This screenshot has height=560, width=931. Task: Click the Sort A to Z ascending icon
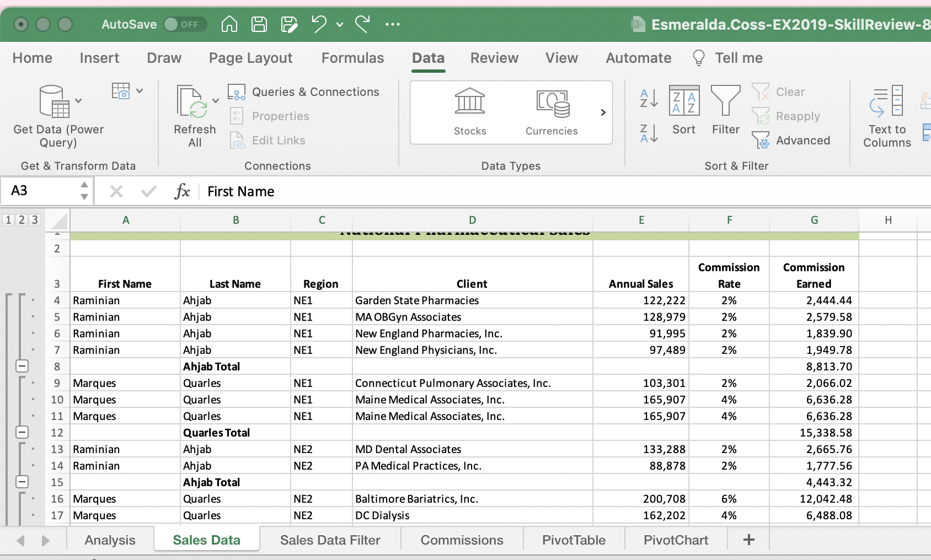649,99
